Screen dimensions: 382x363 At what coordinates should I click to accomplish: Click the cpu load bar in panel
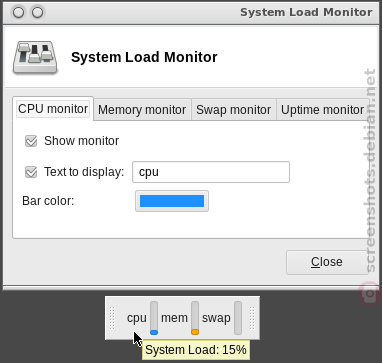(154, 318)
